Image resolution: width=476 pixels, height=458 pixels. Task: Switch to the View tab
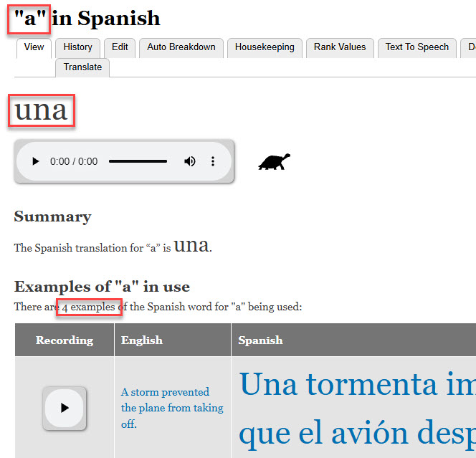click(34, 47)
